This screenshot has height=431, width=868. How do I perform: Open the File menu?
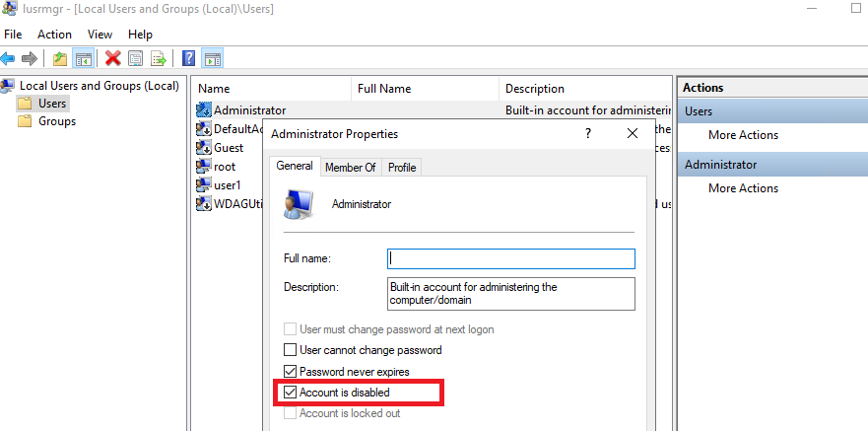(x=13, y=35)
